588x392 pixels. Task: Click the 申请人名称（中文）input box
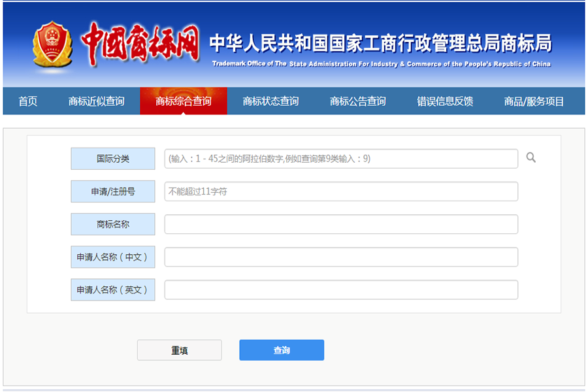coord(341,257)
